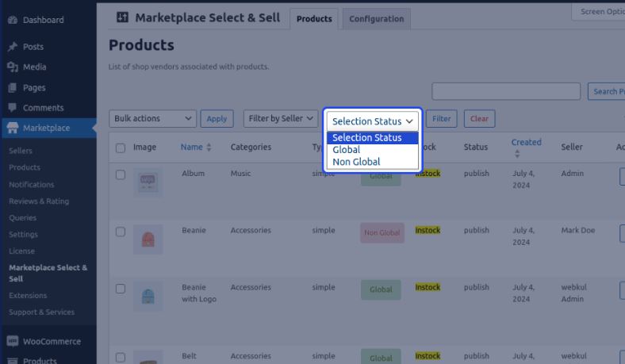Choose Selection Status option in list
This screenshot has width=625, height=364.
click(x=372, y=137)
